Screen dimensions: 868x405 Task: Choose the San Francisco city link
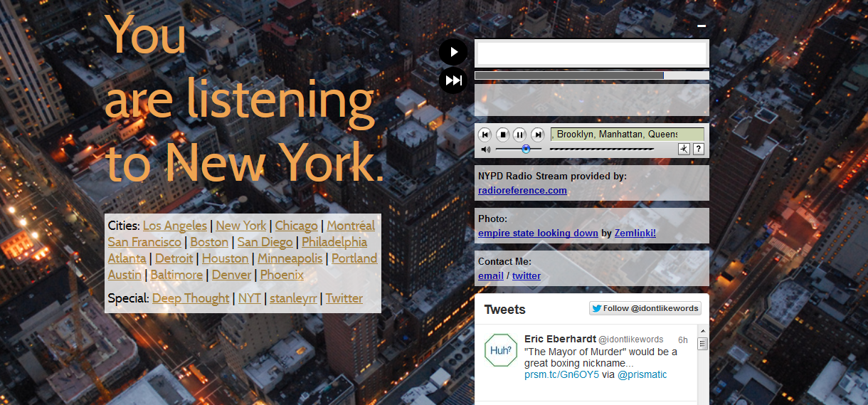pos(144,242)
